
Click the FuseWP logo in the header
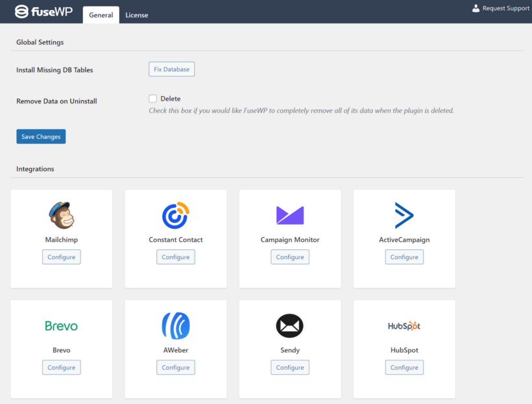pyautogui.click(x=43, y=10)
